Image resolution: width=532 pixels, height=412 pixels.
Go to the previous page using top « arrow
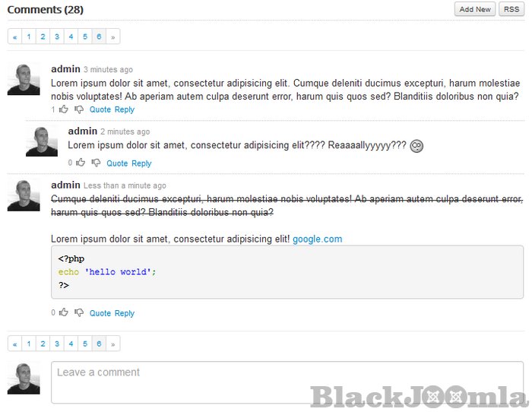pyautogui.click(x=14, y=36)
